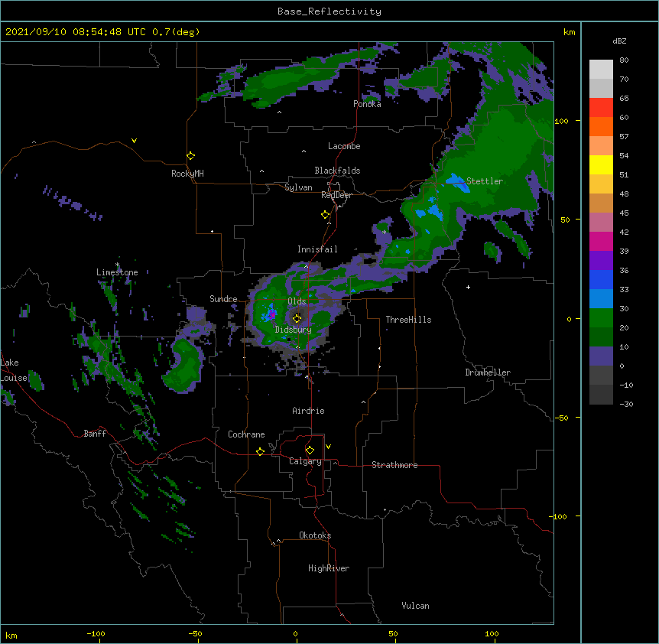
Task: Select the RedDeer label
Action: pos(336,195)
